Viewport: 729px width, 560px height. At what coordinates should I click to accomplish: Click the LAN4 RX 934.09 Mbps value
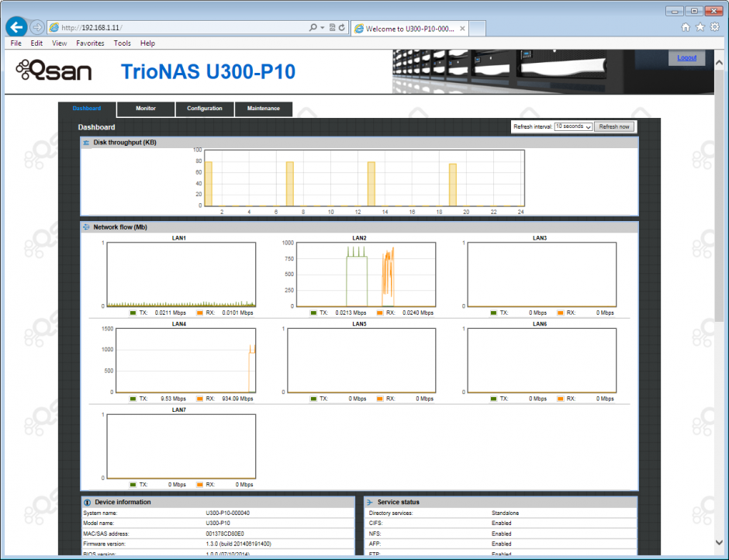pyautogui.click(x=237, y=399)
